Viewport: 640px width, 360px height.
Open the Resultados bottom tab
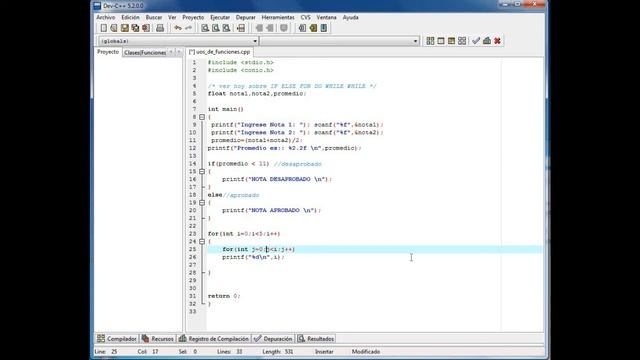(316, 339)
